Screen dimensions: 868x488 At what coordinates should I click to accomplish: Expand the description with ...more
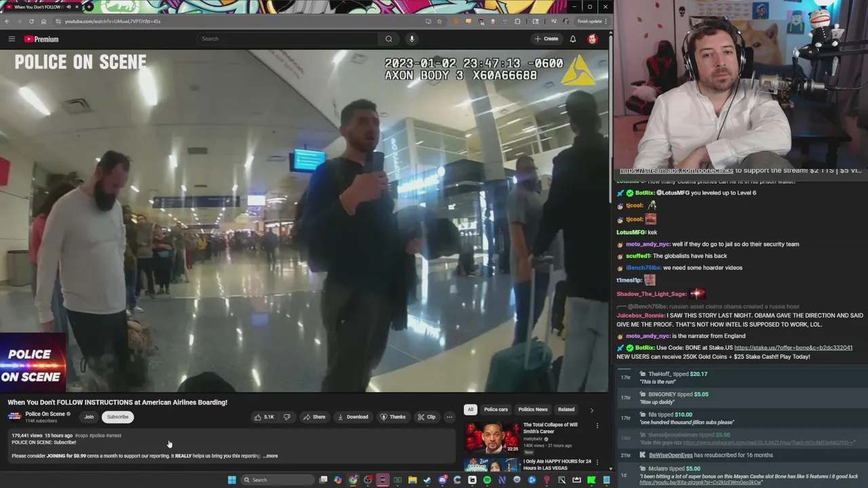271,456
